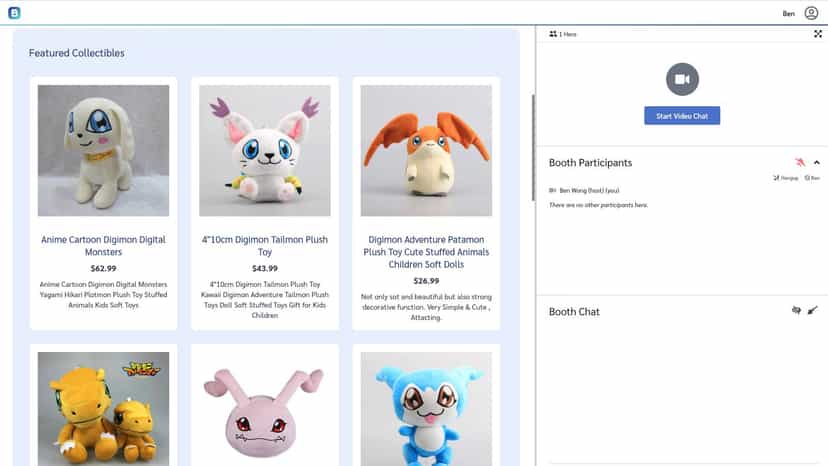Open the Digimon Adventure Patamon Plush Toy title
Image resolution: width=828 pixels, height=466 pixels.
click(x=426, y=252)
